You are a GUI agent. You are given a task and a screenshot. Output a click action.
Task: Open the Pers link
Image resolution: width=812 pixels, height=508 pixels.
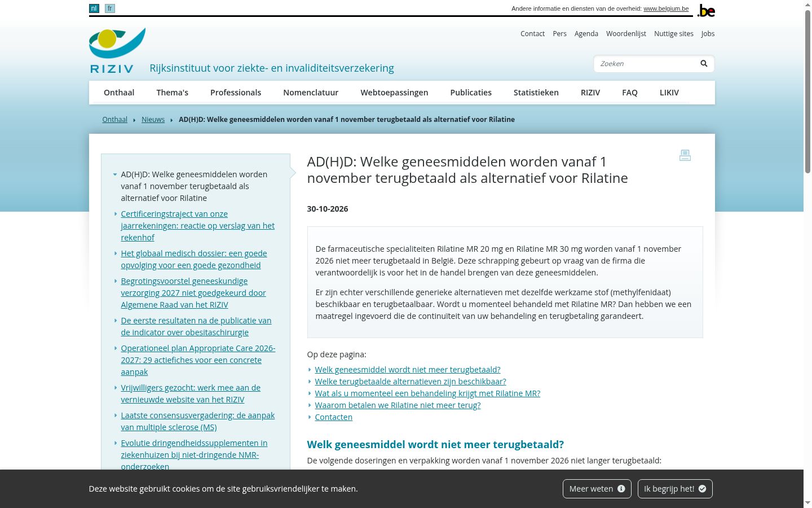[559, 34]
